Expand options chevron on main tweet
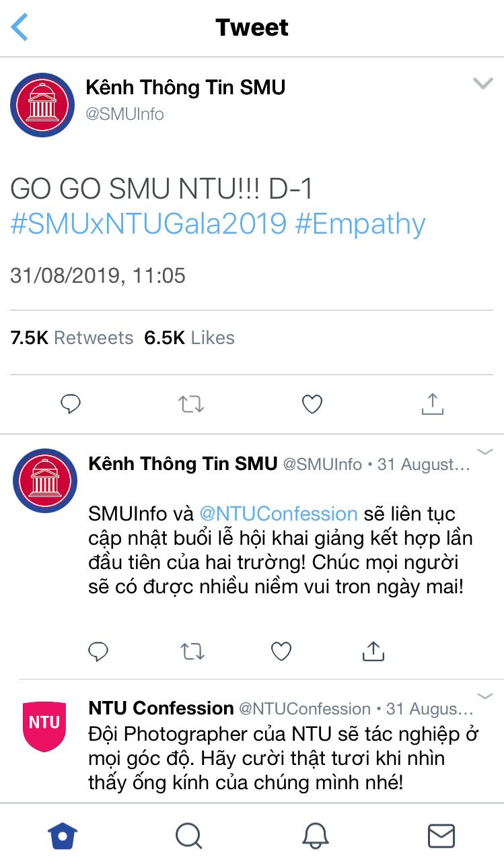Image resolution: width=504 pixels, height=868 pixels. point(483,84)
